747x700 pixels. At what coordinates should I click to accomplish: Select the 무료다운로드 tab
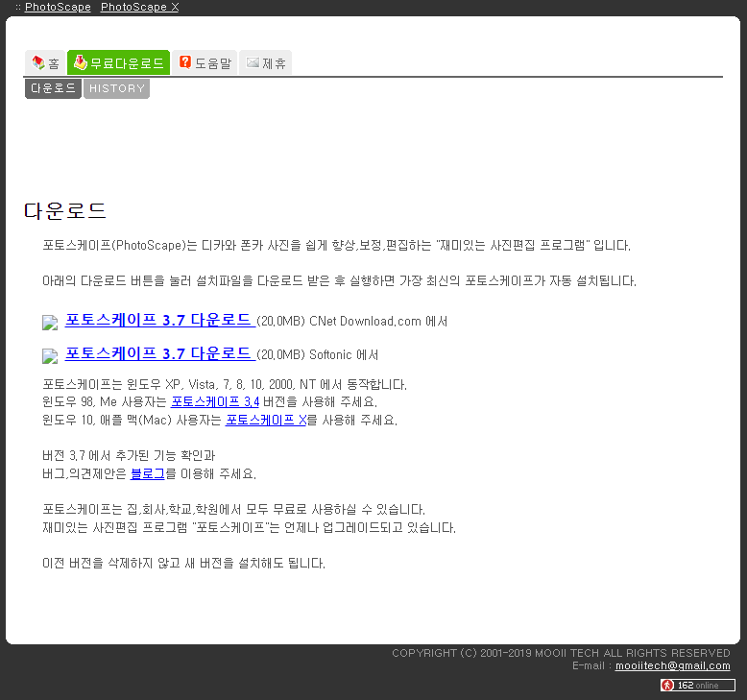[x=119, y=62]
